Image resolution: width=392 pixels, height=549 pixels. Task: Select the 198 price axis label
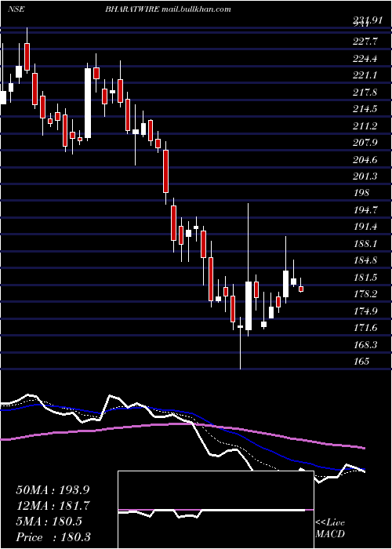pos(361,193)
